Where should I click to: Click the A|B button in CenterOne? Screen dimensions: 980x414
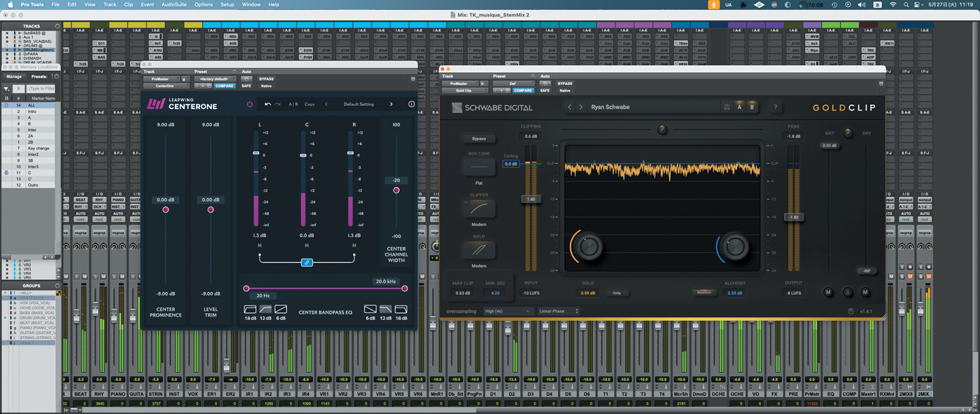[x=293, y=104]
